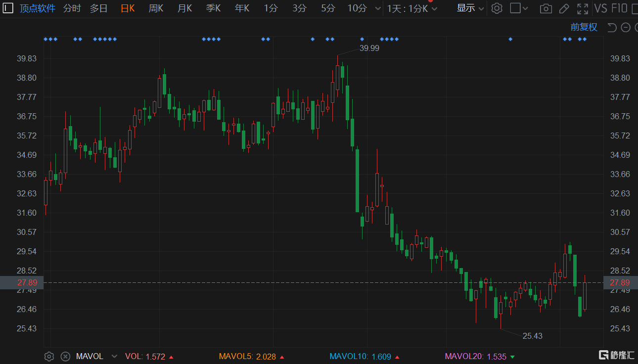This screenshot has width=638, height=364.
Task: Click the 33.66 label on right price axis
Action: click(x=620, y=174)
